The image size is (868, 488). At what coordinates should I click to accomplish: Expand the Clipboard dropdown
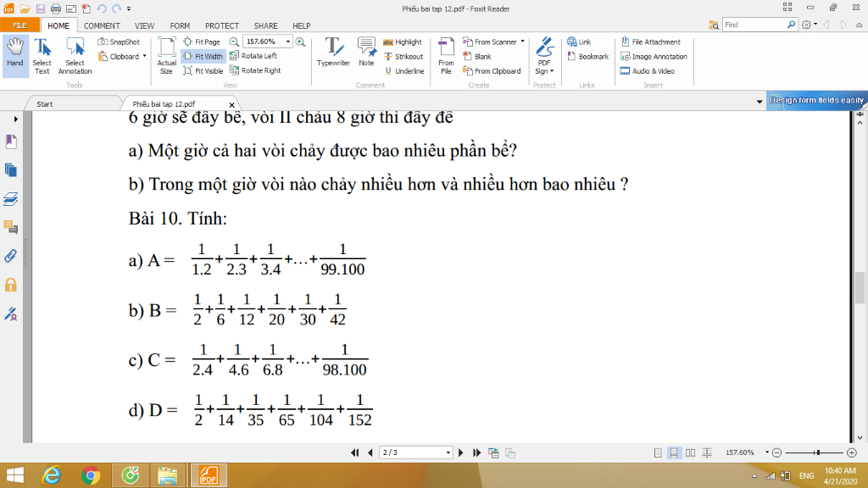(144, 57)
